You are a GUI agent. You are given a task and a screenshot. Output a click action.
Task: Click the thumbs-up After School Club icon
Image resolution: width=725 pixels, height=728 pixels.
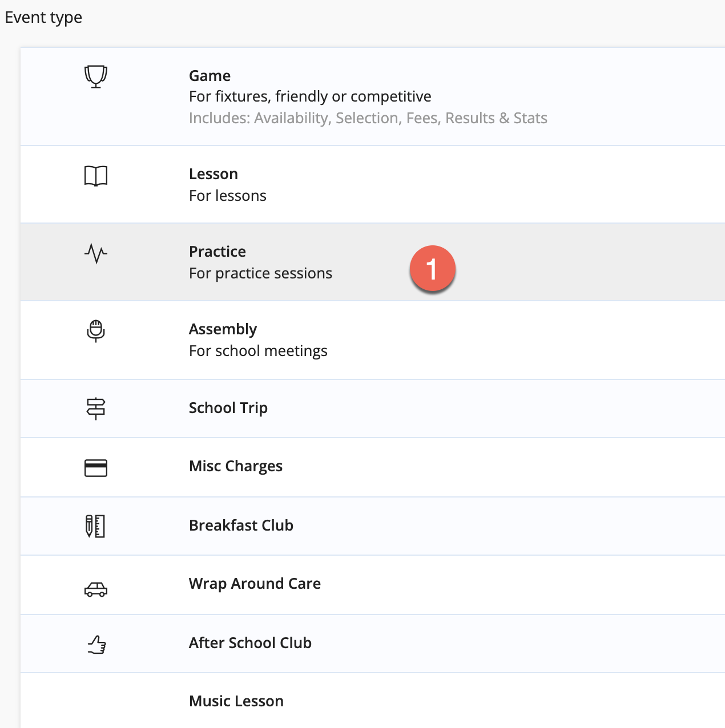pos(96,645)
